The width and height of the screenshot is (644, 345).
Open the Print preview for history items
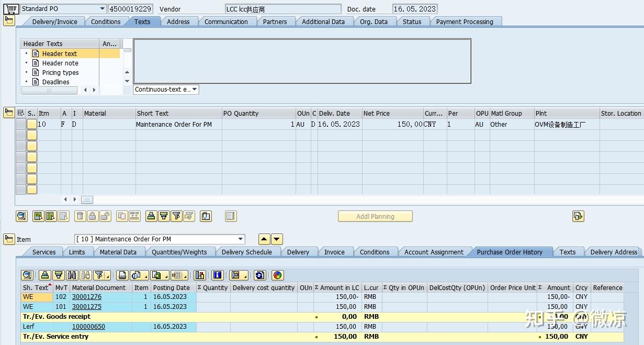coord(122,275)
